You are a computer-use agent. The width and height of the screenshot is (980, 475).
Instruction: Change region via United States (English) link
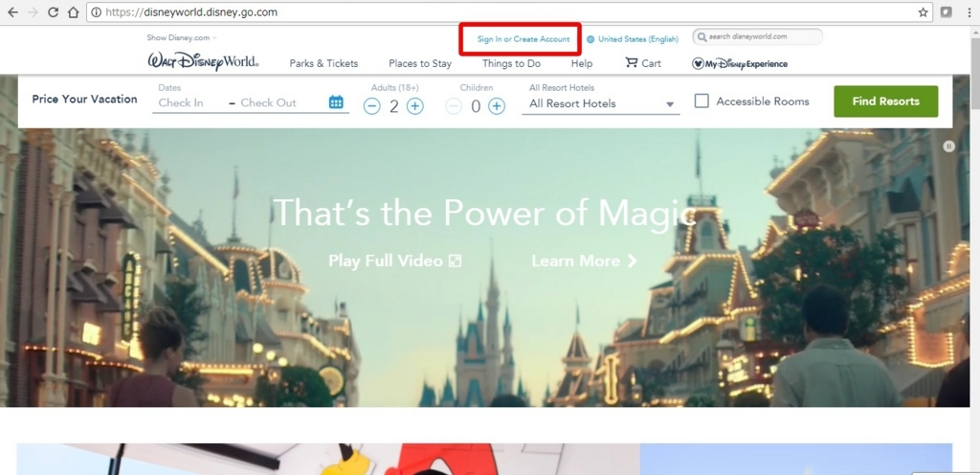pyautogui.click(x=638, y=39)
